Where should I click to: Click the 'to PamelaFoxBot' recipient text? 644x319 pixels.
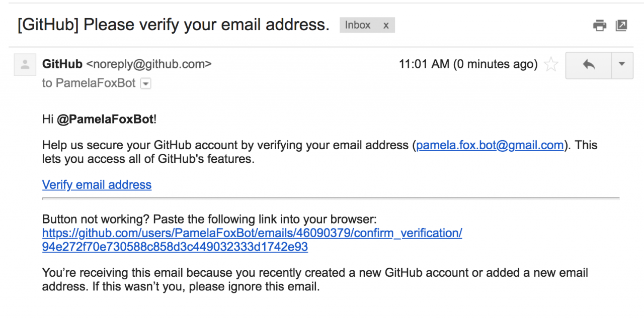pyautogui.click(x=89, y=83)
